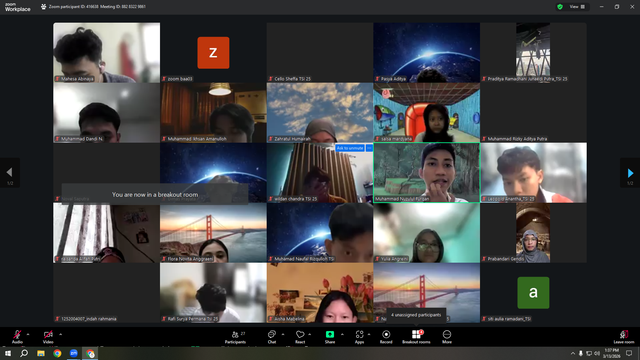Click the name label 'Aisha Mabelina'
This screenshot has width=640, height=360.
point(289,319)
